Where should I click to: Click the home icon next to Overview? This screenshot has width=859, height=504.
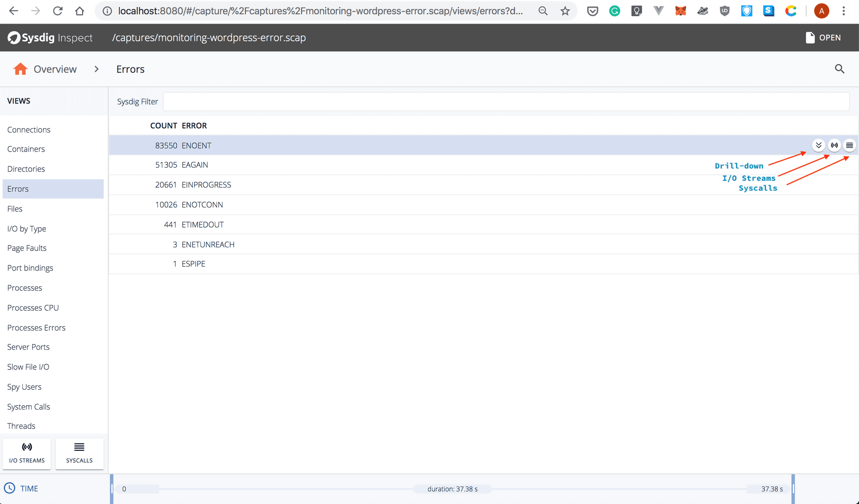pos(20,69)
